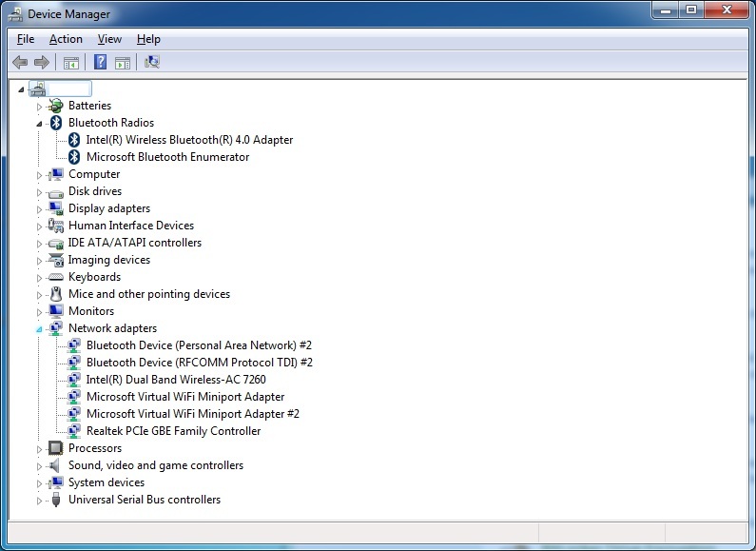Expand the Keyboards category
Image resolution: width=756 pixels, height=551 pixels.
39,278
